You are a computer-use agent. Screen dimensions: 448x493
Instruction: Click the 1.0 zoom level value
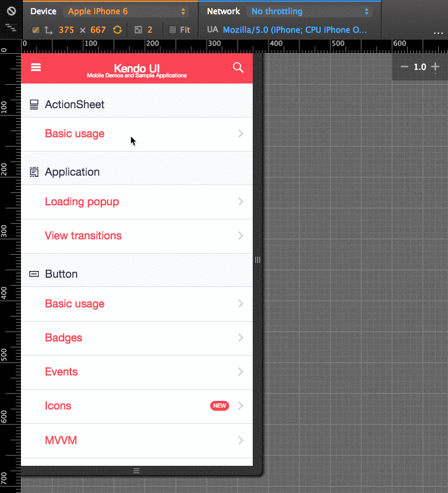[x=420, y=67]
